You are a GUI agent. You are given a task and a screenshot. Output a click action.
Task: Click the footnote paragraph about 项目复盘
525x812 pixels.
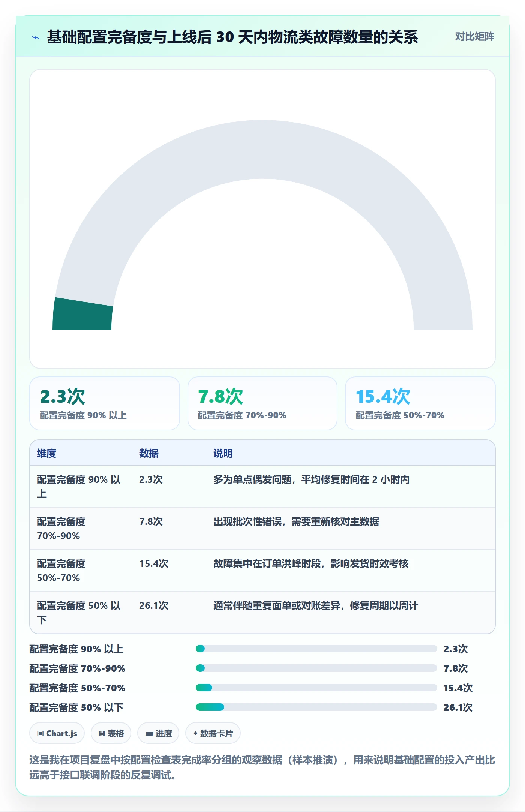[x=262, y=767]
